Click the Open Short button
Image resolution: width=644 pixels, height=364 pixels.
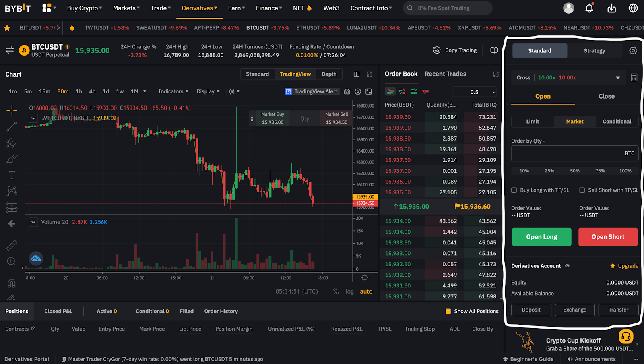click(608, 237)
